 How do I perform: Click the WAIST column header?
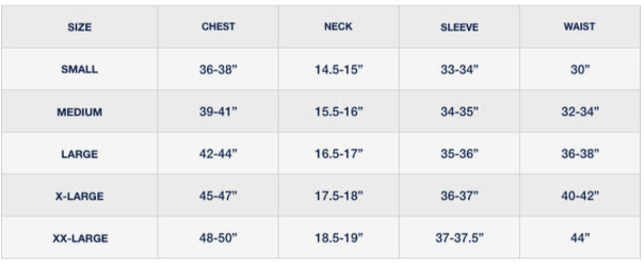[x=579, y=27]
